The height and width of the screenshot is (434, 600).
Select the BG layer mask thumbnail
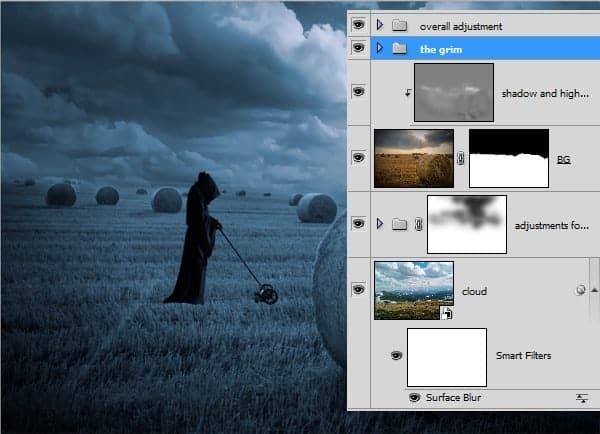tap(509, 158)
